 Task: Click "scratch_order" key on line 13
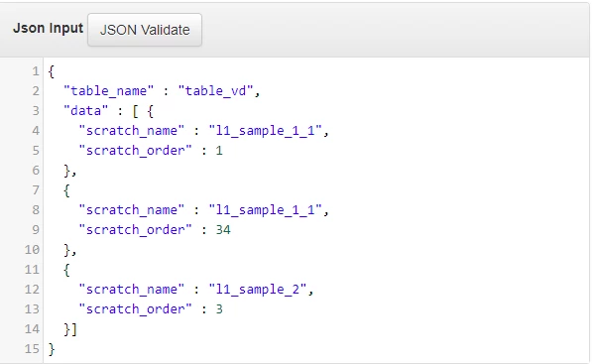click(x=135, y=309)
